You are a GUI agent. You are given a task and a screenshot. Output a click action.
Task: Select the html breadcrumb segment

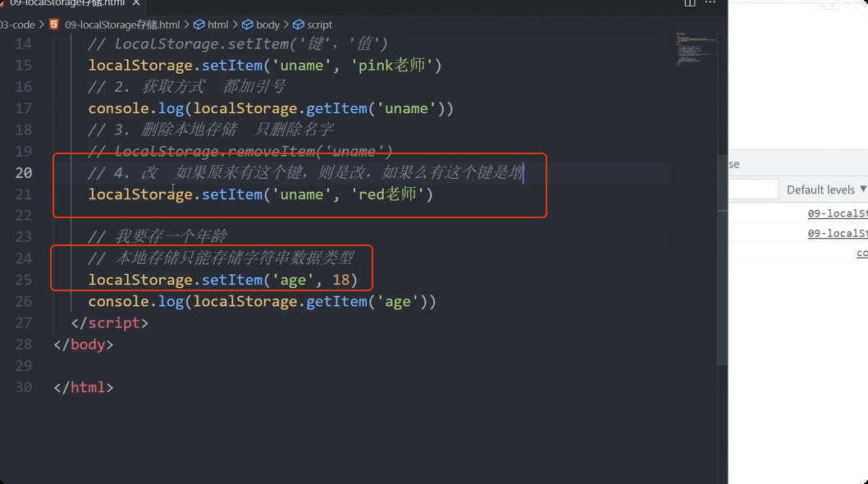(x=218, y=25)
